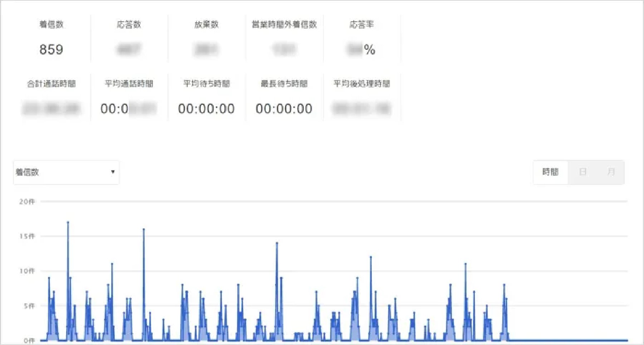Image resolution: width=644 pixels, height=345 pixels.
Task: Switch chart to the 月 view
Action: (x=611, y=172)
